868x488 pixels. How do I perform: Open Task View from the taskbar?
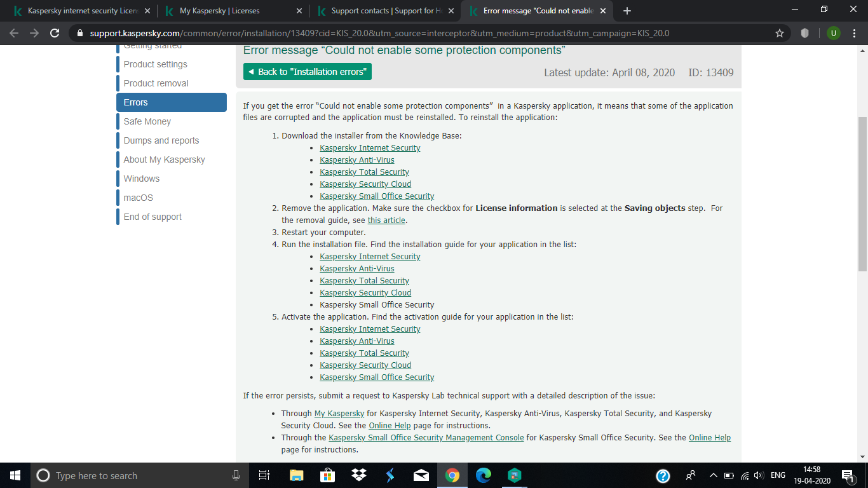click(264, 475)
